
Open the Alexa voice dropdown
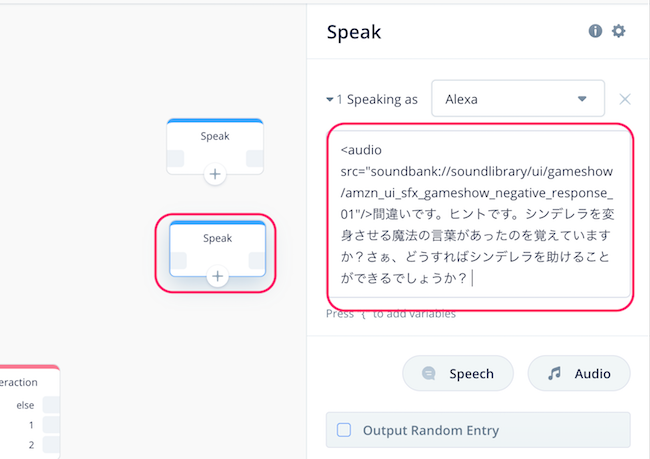click(x=518, y=99)
